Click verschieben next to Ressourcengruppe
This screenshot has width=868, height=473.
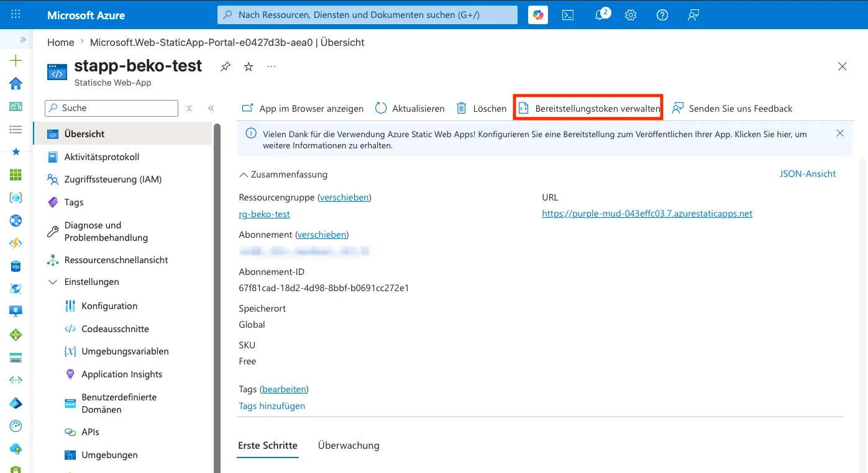(x=344, y=197)
